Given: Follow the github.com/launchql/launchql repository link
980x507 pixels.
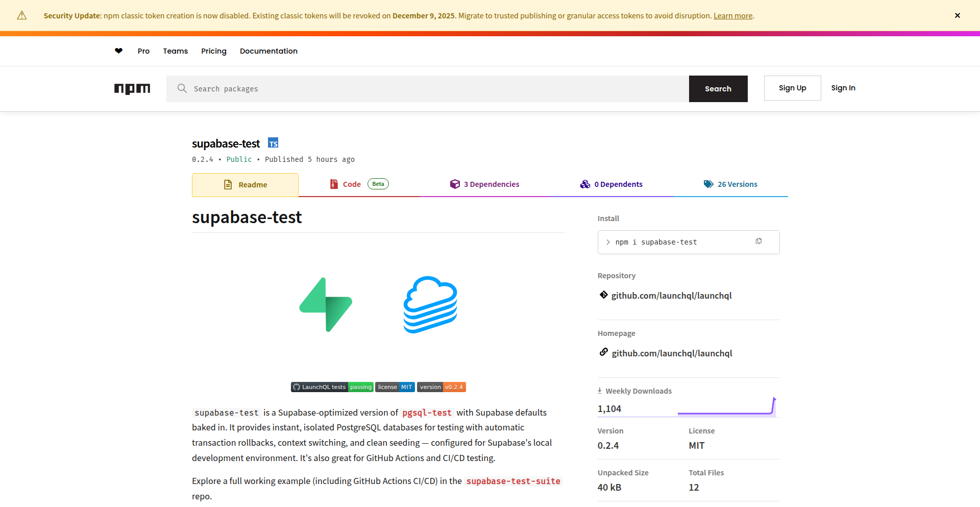Looking at the screenshot, I should tap(671, 295).
